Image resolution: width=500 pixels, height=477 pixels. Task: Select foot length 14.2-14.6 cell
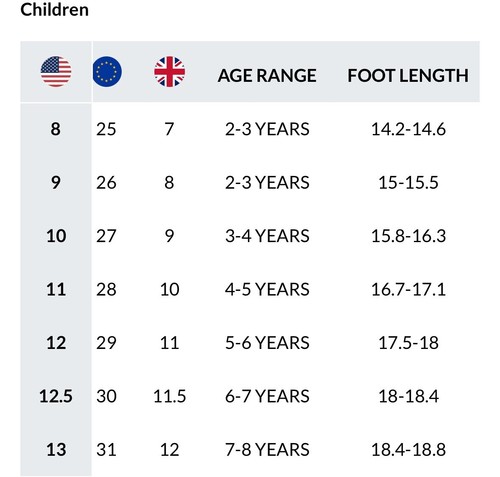point(408,129)
